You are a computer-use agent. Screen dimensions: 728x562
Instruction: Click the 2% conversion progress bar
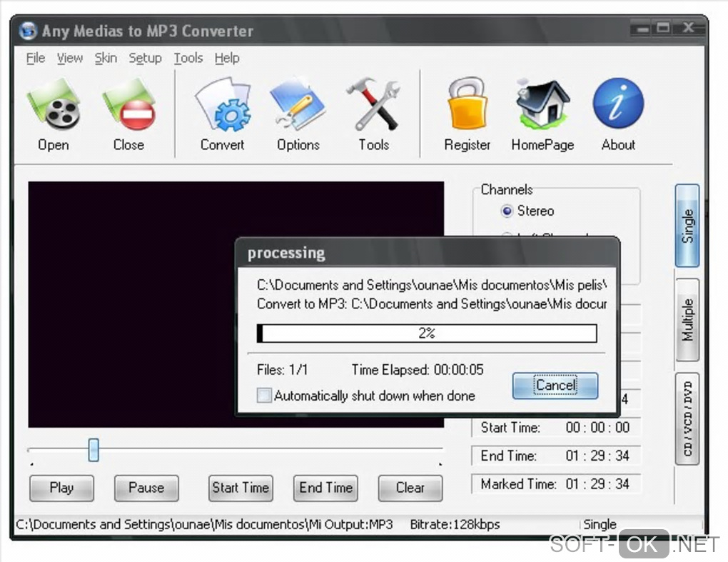[427, 333]
